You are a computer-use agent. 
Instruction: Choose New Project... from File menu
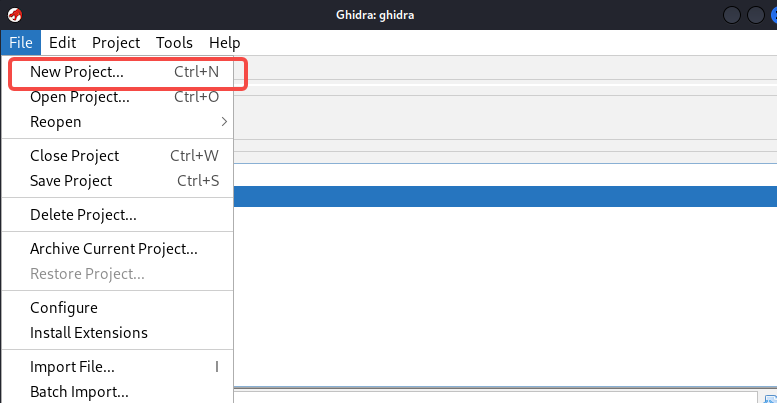pos(117,72)
